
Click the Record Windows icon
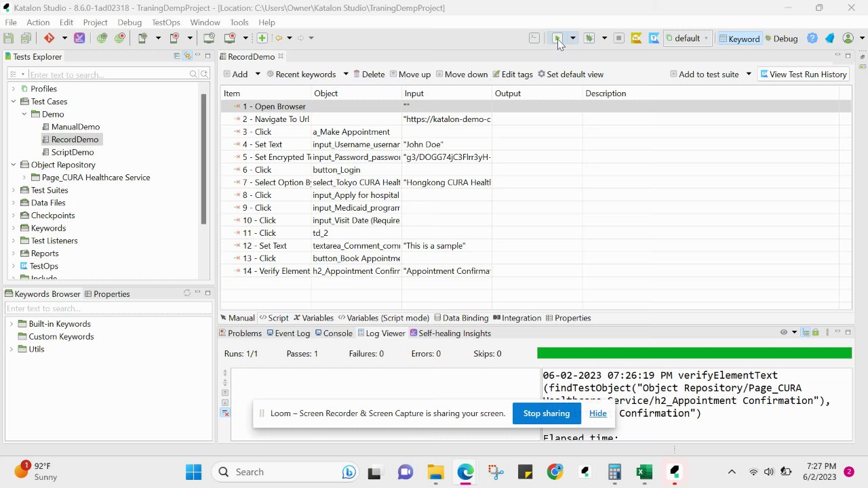tap(230, 39)
